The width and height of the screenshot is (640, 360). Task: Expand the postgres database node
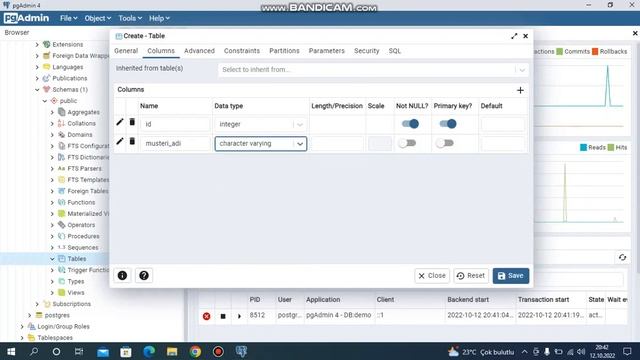(29, 315)
